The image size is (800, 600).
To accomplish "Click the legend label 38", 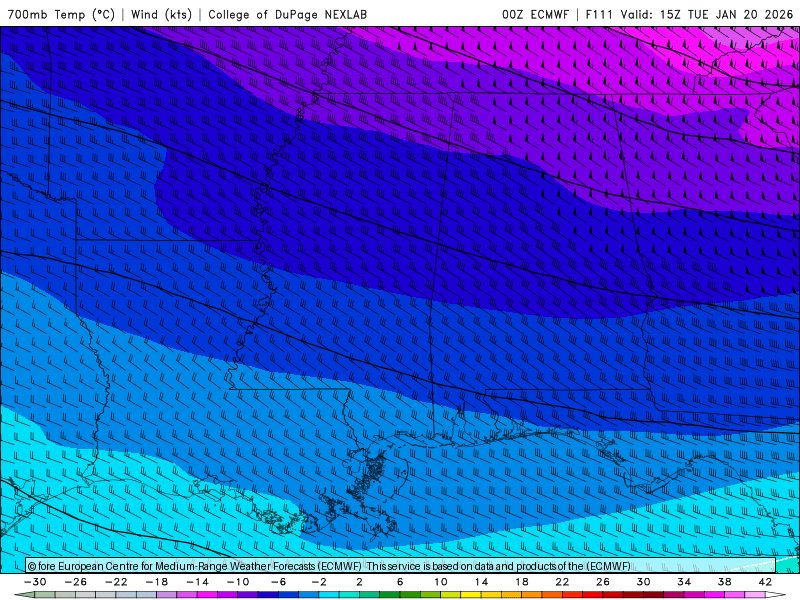I will pyautogui.click(x=724, y=582).
